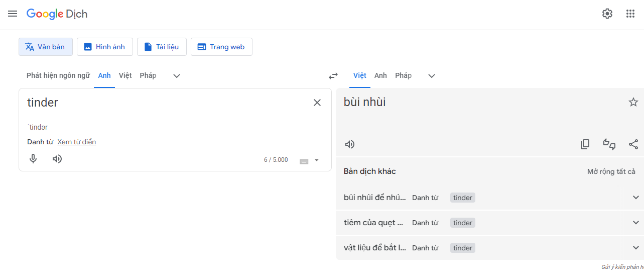Viewport: 644px width, 280px height.
Task: Listen to source text pronunciation
Action: coord(57,159)
